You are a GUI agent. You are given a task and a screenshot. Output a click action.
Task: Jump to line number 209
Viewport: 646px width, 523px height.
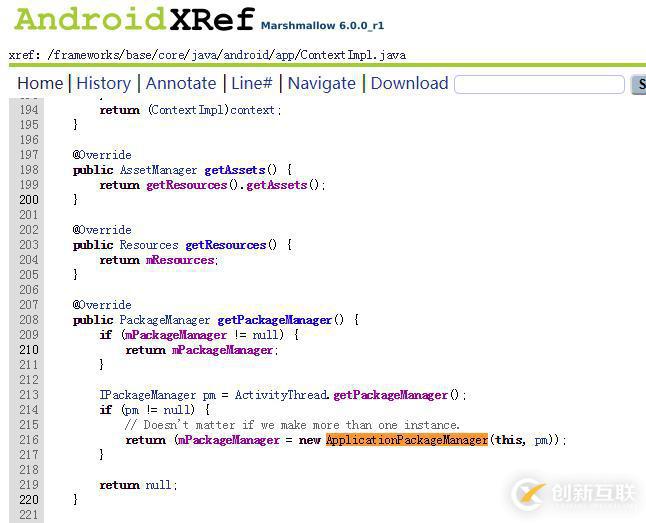[x=29, y=335]
